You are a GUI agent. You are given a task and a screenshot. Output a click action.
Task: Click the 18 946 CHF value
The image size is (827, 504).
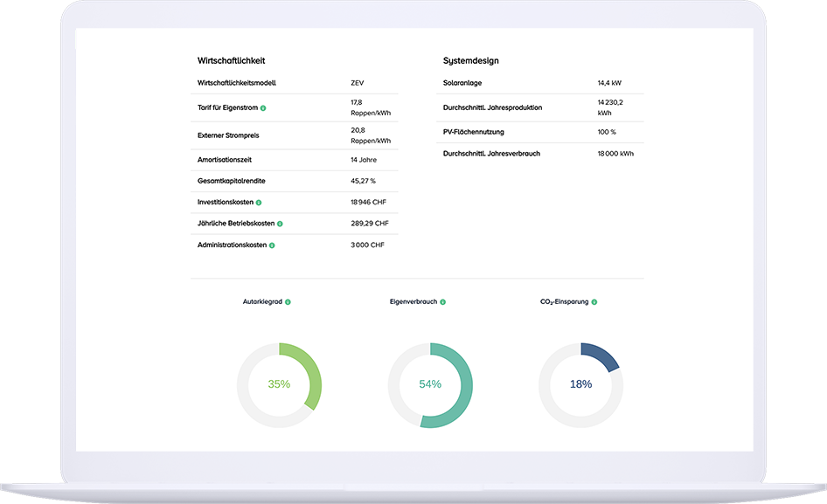368,202
